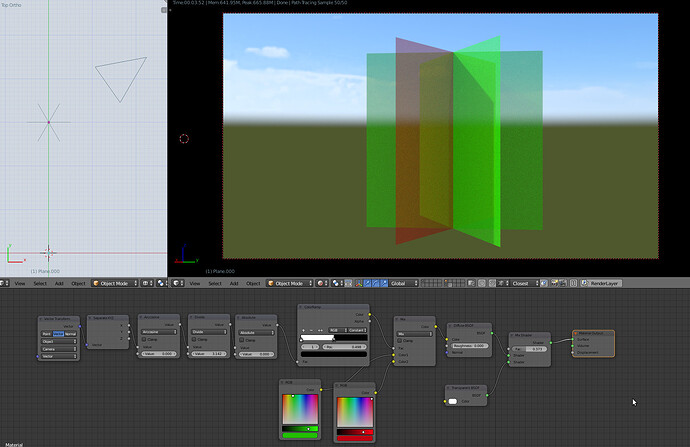690x447 pixels.
Task: Enable Clamp checkbox on Mix node
Action: point(400,341)
